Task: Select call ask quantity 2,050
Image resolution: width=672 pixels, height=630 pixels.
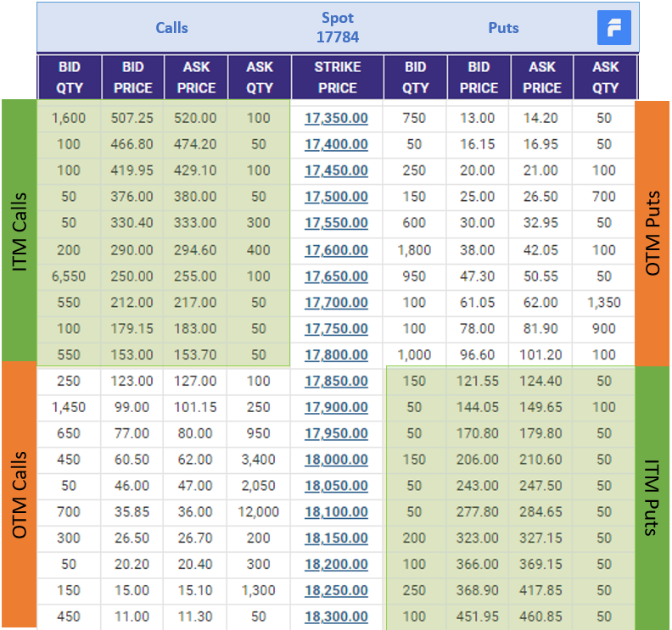Action: click(x=259, y=486)
